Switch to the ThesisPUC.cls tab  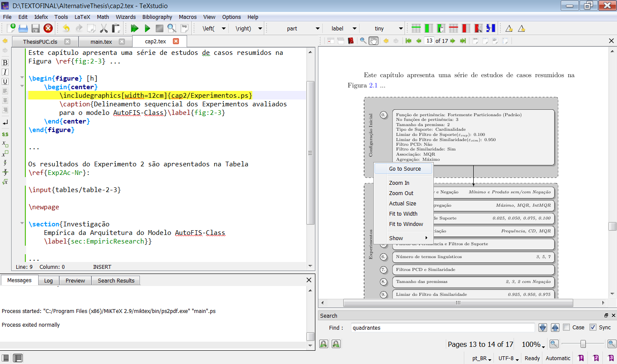pos(40,42)
